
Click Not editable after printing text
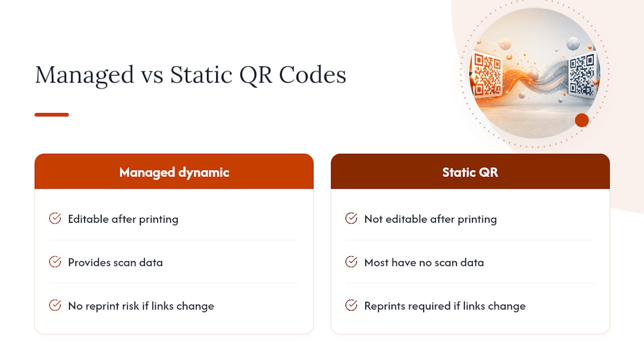(x=431, y=219)
